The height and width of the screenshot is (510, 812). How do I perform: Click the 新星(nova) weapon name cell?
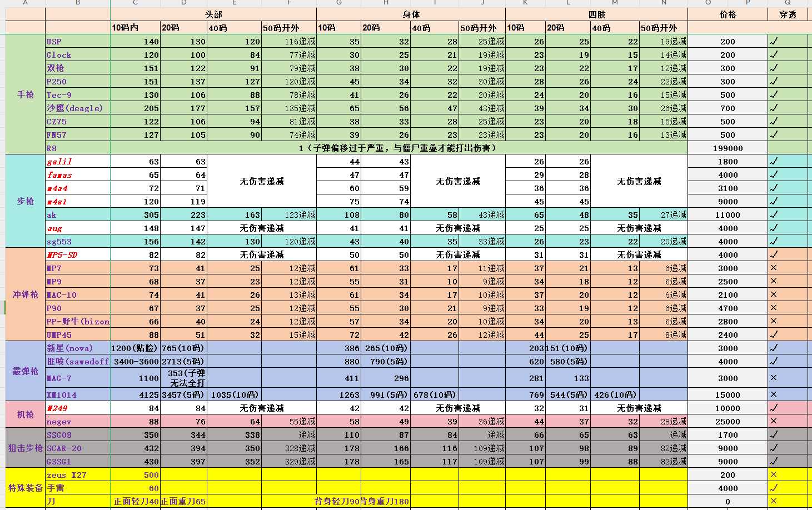78,348
